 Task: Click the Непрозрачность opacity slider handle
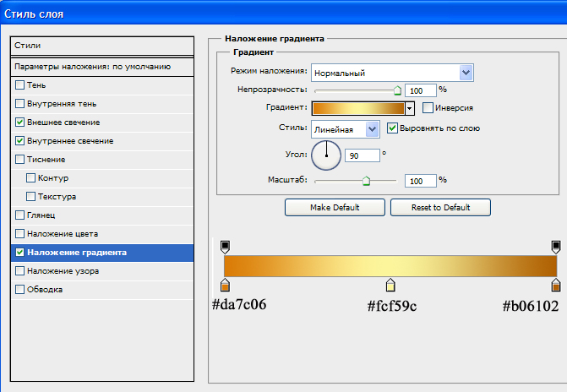click(397, 89)
